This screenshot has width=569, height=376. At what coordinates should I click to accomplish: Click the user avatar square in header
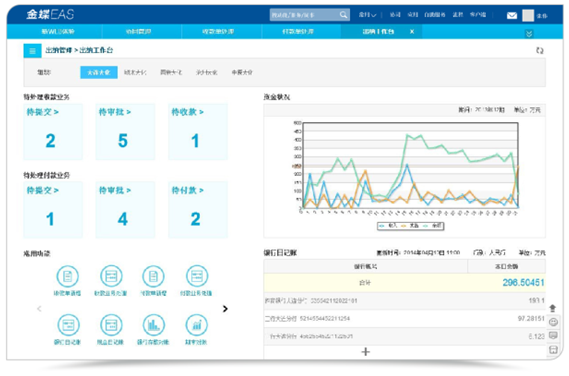click(x=528, y=15)
